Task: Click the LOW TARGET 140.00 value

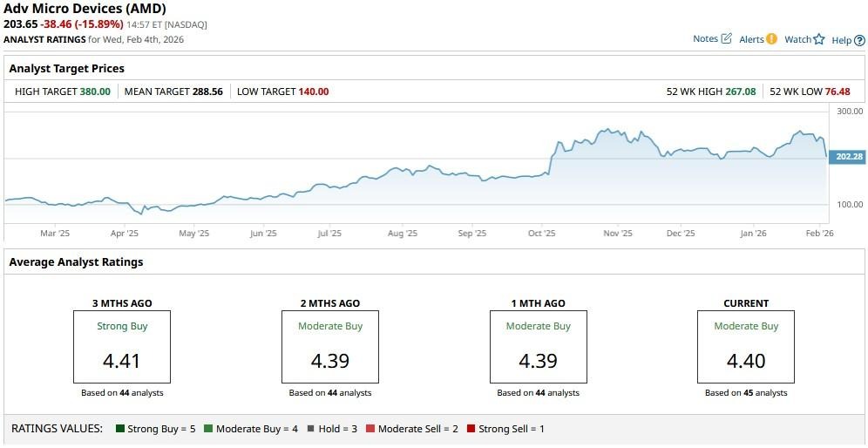Action: [314, 92]
